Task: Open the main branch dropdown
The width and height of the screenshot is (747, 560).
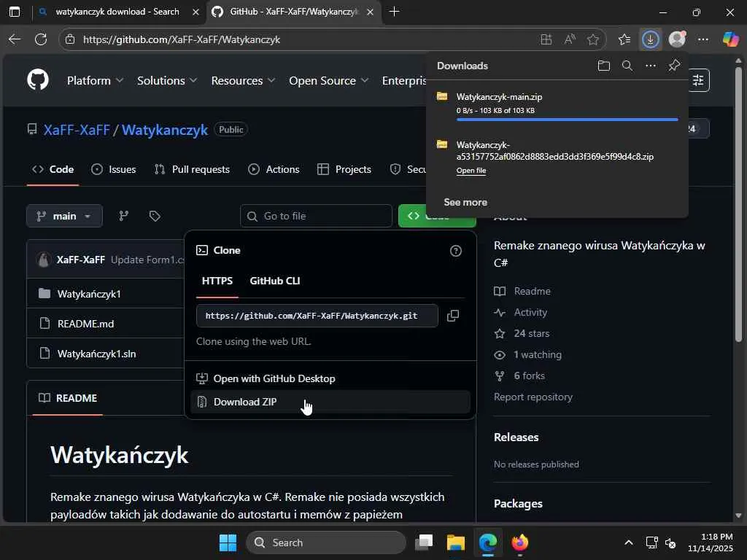Action: pos(65,216)
